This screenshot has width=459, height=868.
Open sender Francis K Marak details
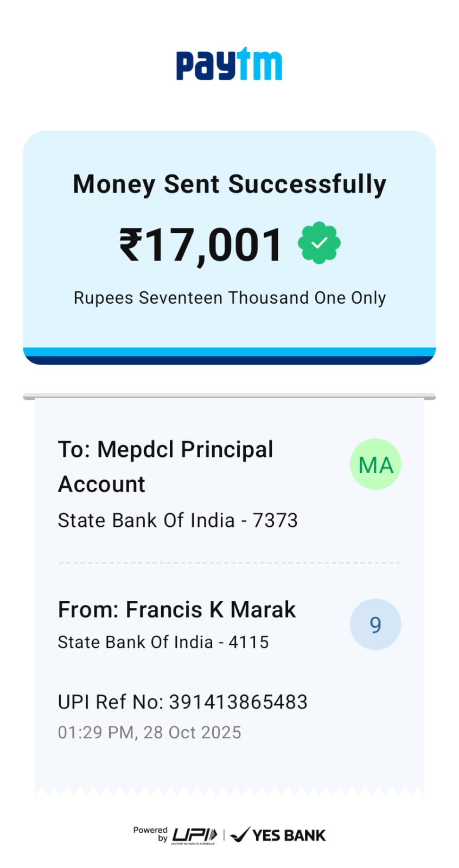pyautogui.click(x=177, y=610)
